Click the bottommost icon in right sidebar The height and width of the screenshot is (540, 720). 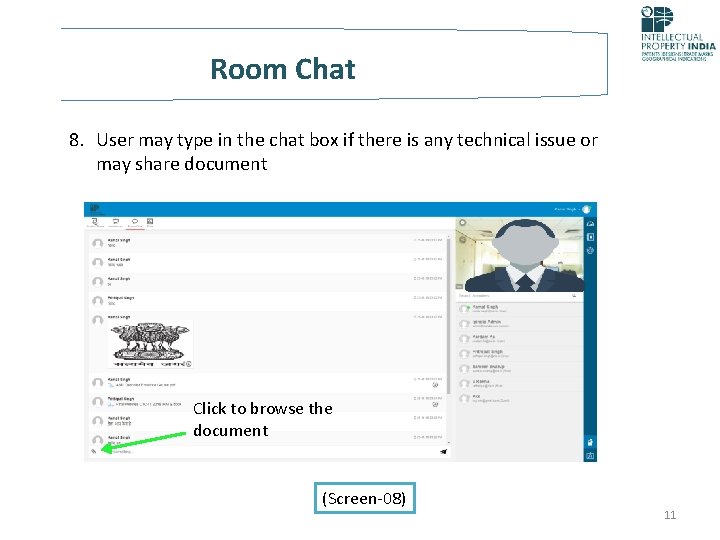[590, 456]
